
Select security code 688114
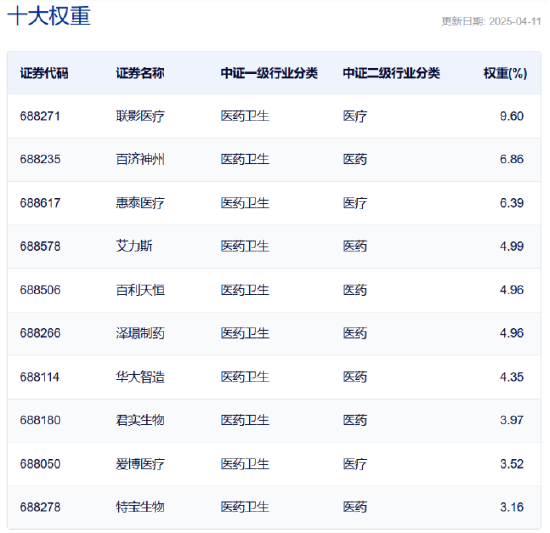[40, 377]
